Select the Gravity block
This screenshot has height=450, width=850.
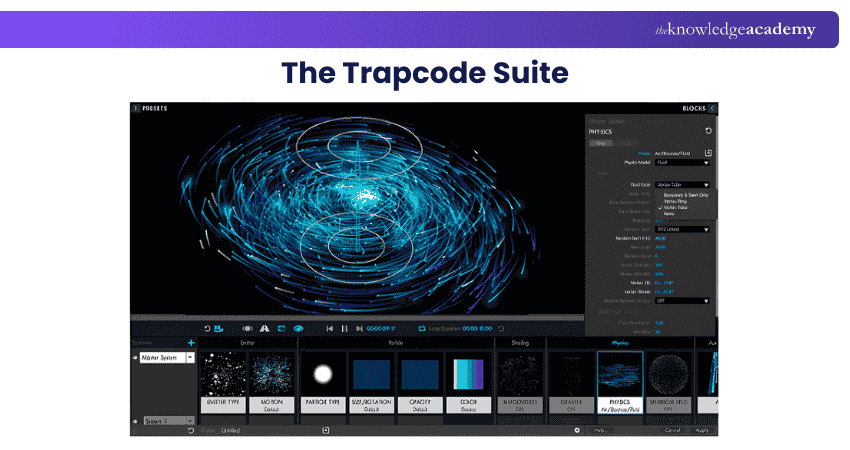click(x=571, y=383)
